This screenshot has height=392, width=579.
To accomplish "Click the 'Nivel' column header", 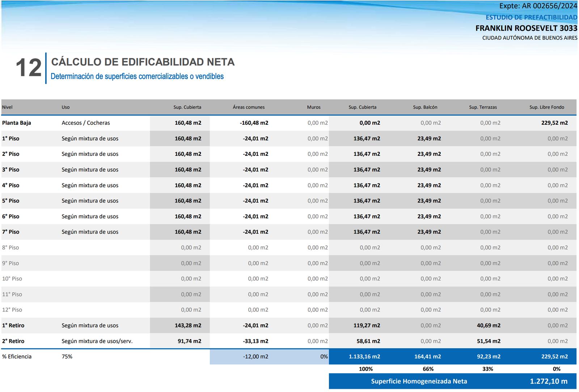I will click(x=7, y=107).
